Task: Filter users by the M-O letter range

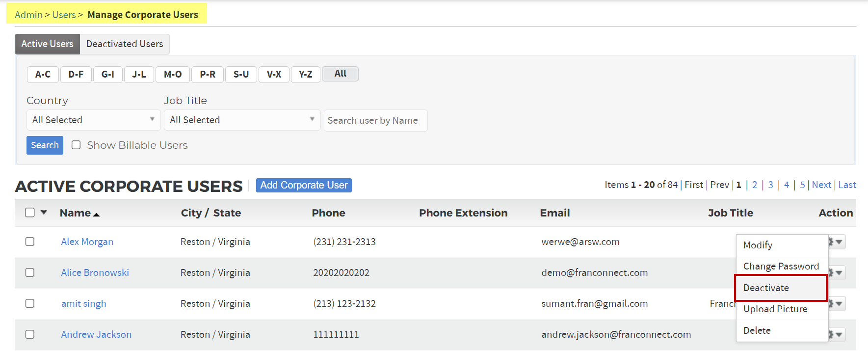Action: point(173,74)
